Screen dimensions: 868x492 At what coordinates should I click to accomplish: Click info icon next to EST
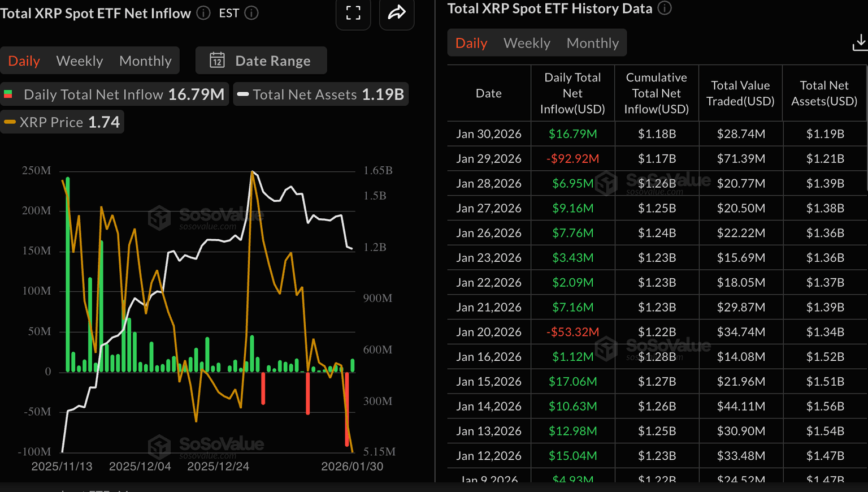pyautogui.click(x=251, y=13)
